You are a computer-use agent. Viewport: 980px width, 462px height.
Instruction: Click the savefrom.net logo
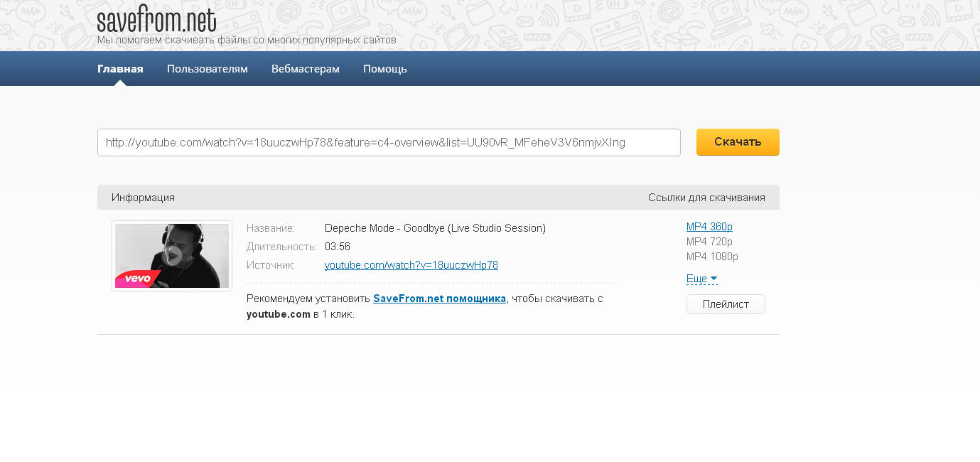coord(156,20)
